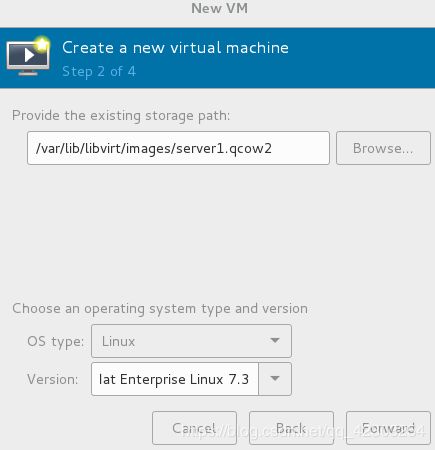Click the play triangle inside monitor icon
This screenshot has width=435, height=450.
coord(29,55)
